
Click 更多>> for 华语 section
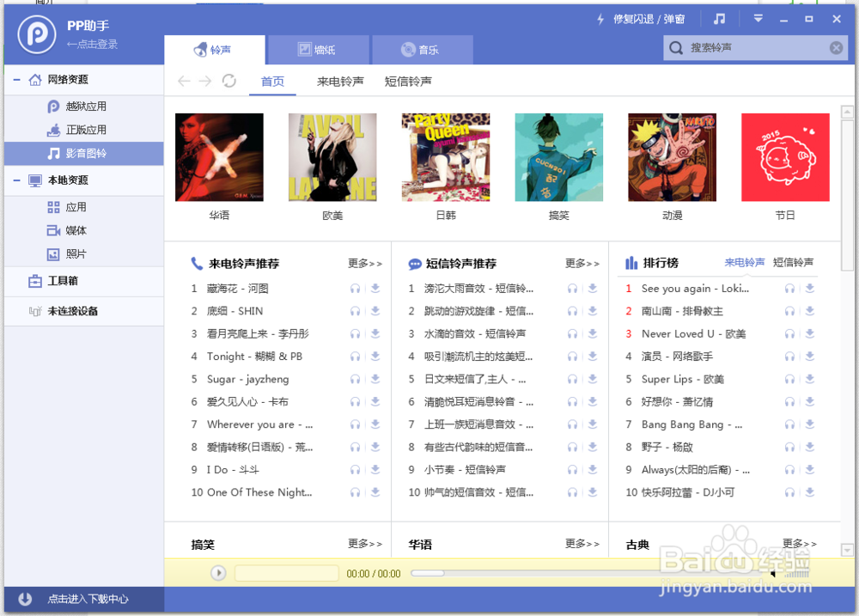point(582,544)
